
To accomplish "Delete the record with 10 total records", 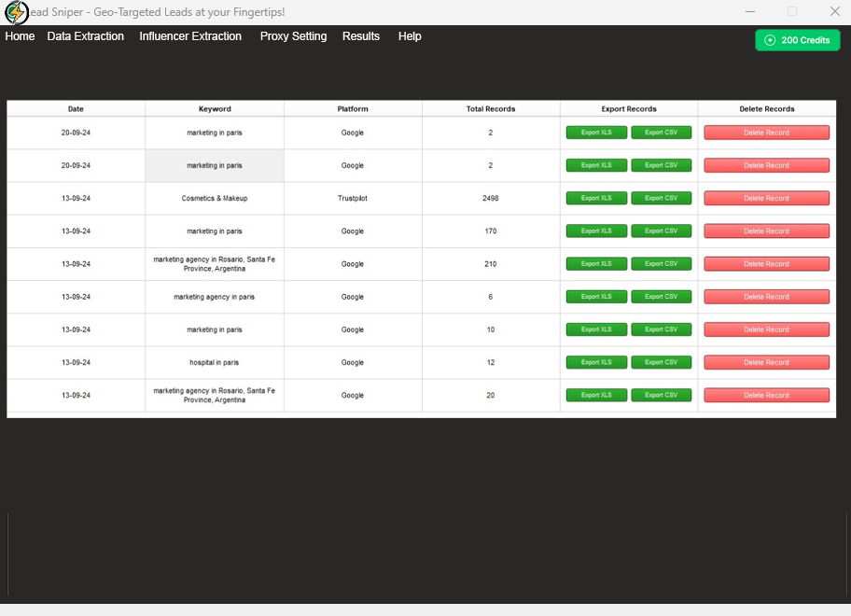I will click(766, 329).
